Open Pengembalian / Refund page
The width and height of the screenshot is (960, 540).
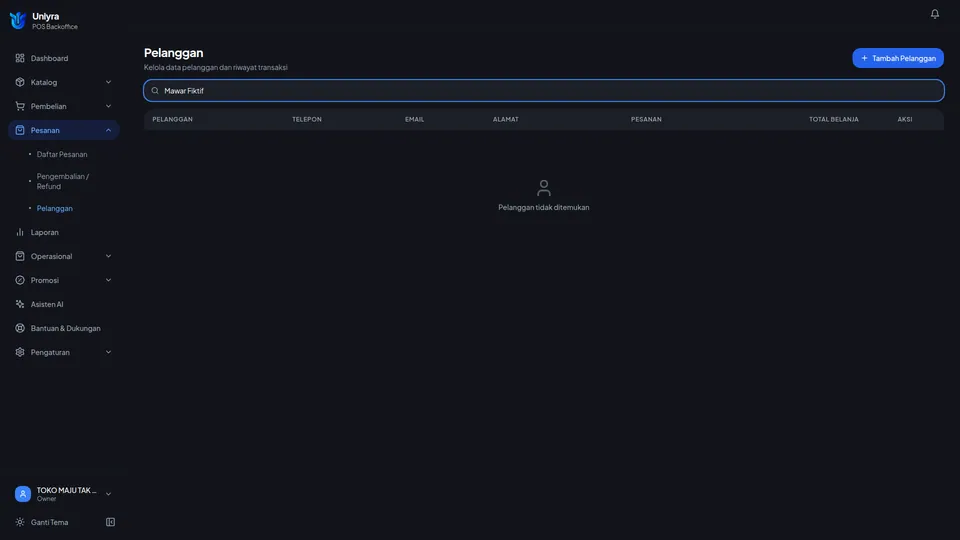[62, 181]
